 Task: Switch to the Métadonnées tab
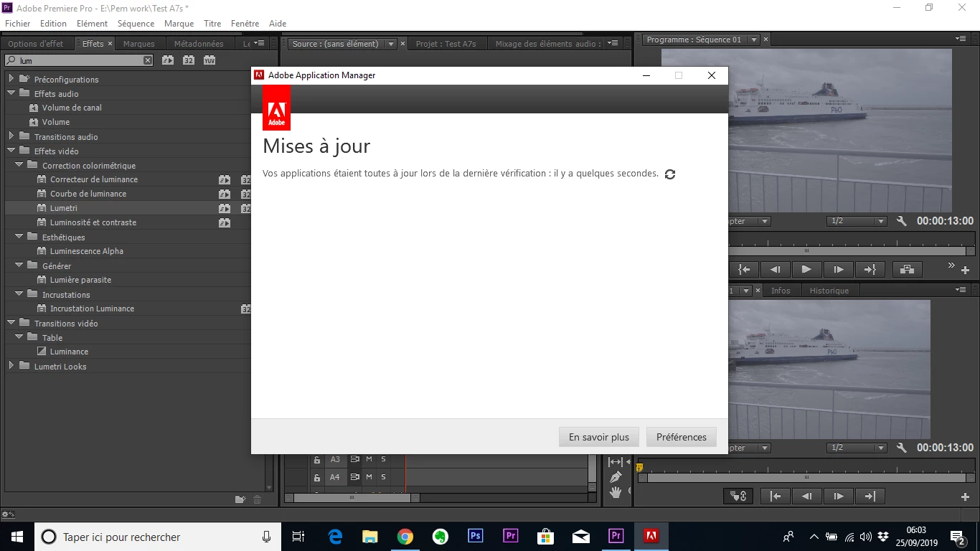point(199,44)
